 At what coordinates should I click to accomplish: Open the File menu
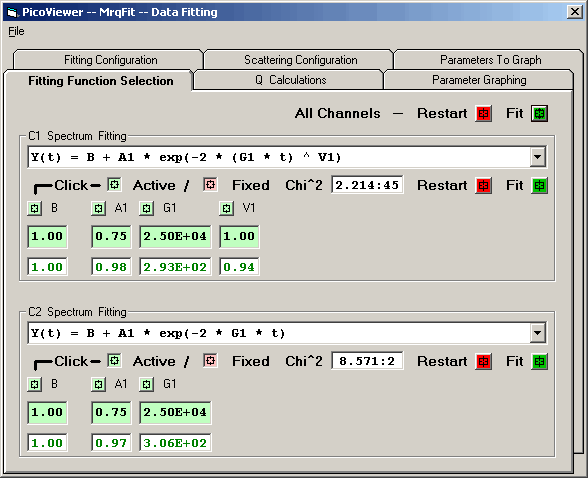(x=16, y=31)
